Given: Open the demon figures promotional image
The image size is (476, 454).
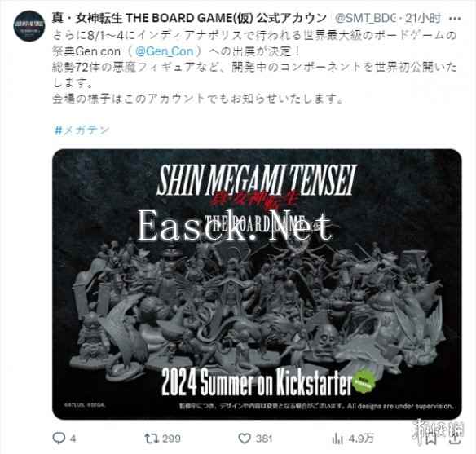Looking at the screenshot, I should click(257, 284).
